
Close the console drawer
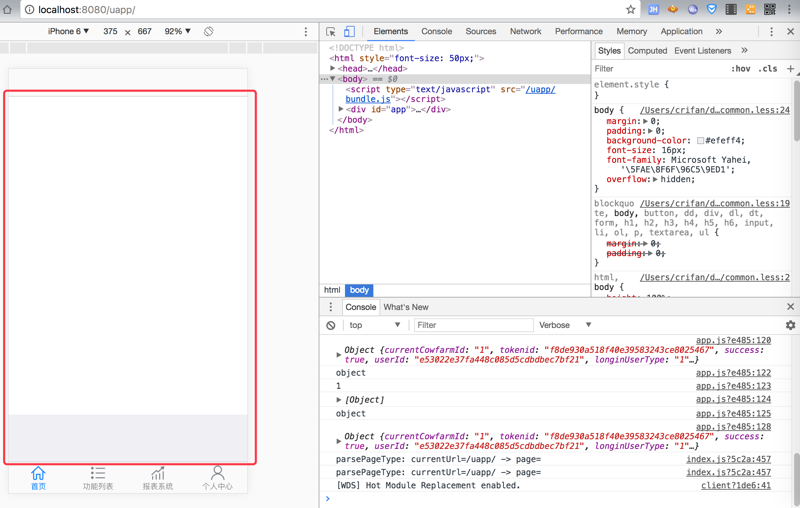click(x=790, y=307)
